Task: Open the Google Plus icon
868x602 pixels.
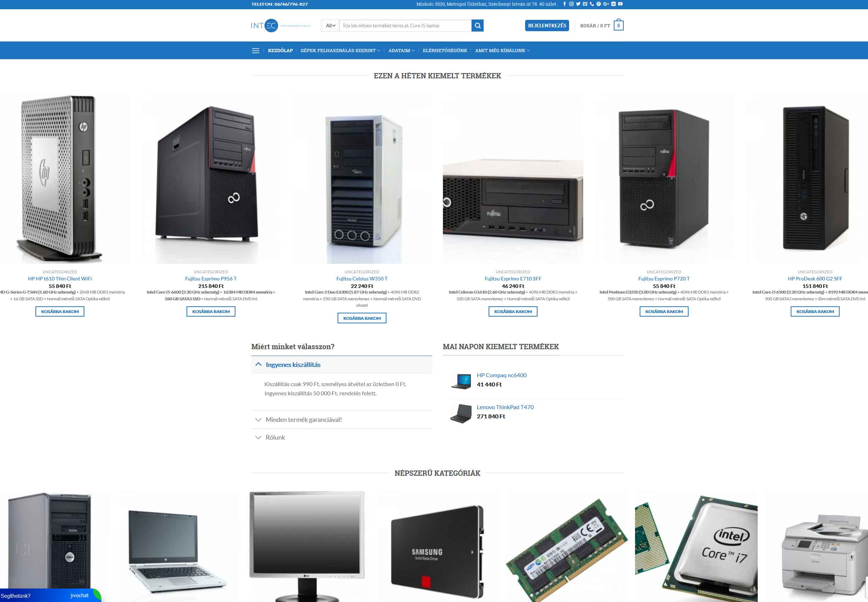Action: 606,4
